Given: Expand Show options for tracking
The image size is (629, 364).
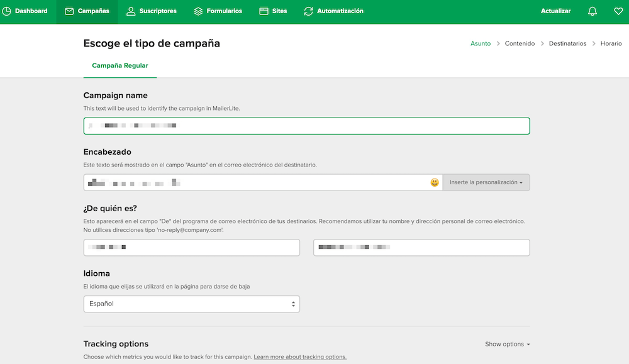Looking at the screenshot, I should (x=507, y=344).
